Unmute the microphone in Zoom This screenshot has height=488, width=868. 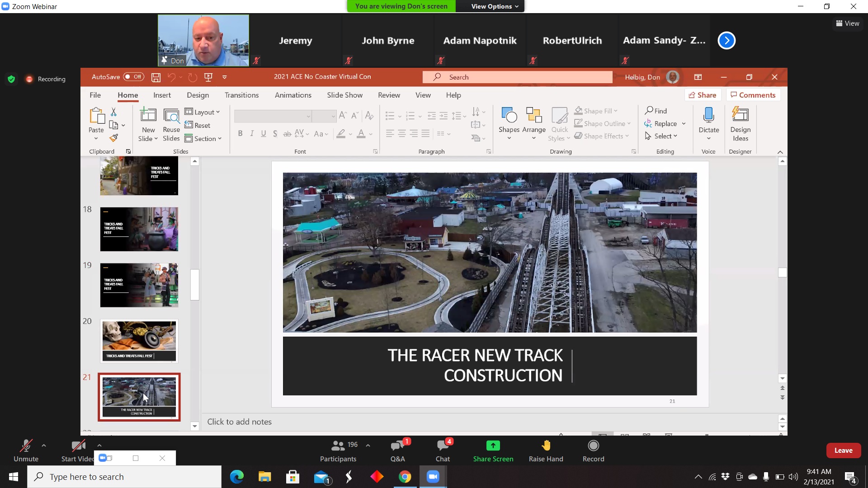(x=26, y=446)
